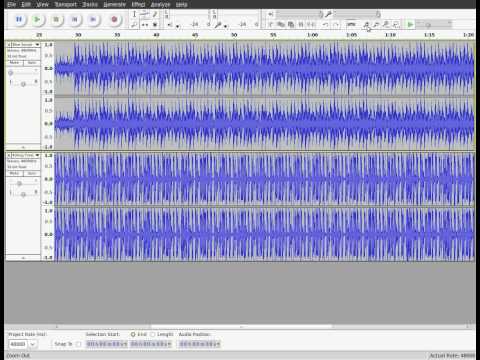
Task: Select the Zoom (magnifier) tool
Action: [134, 25]
